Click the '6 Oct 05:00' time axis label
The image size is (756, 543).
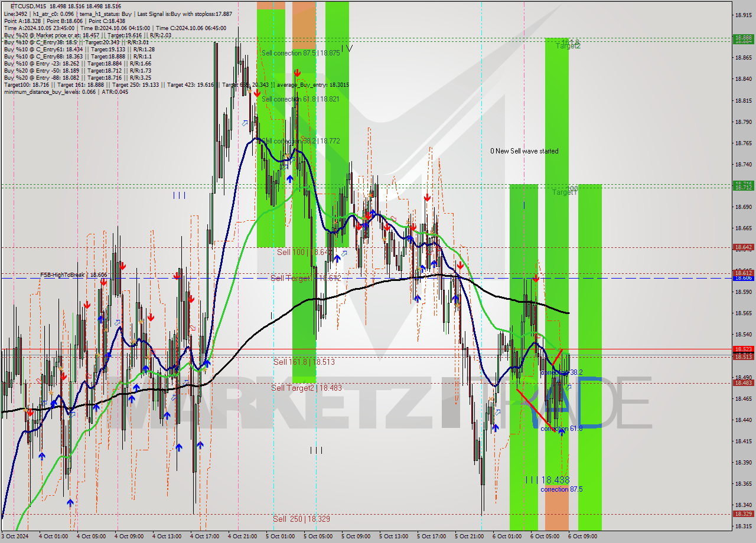(x=545, y=537)
